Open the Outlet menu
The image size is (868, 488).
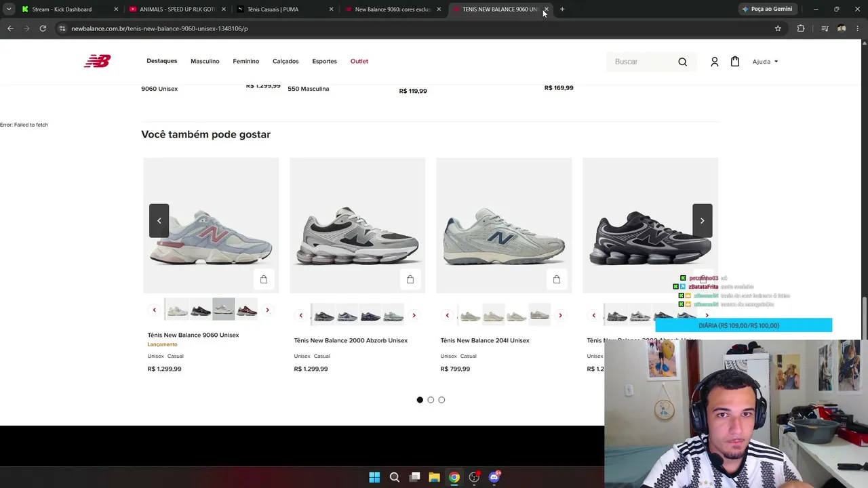tap(359, 62)
